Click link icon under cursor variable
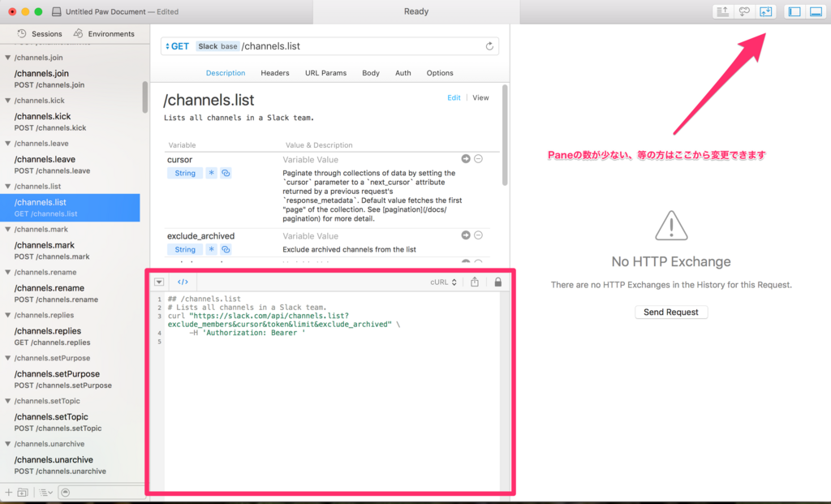 [226, 173]
